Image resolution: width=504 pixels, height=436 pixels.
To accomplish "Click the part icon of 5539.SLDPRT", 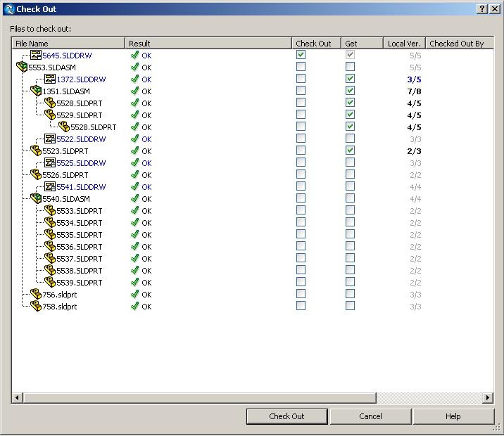I will [50, 282].
